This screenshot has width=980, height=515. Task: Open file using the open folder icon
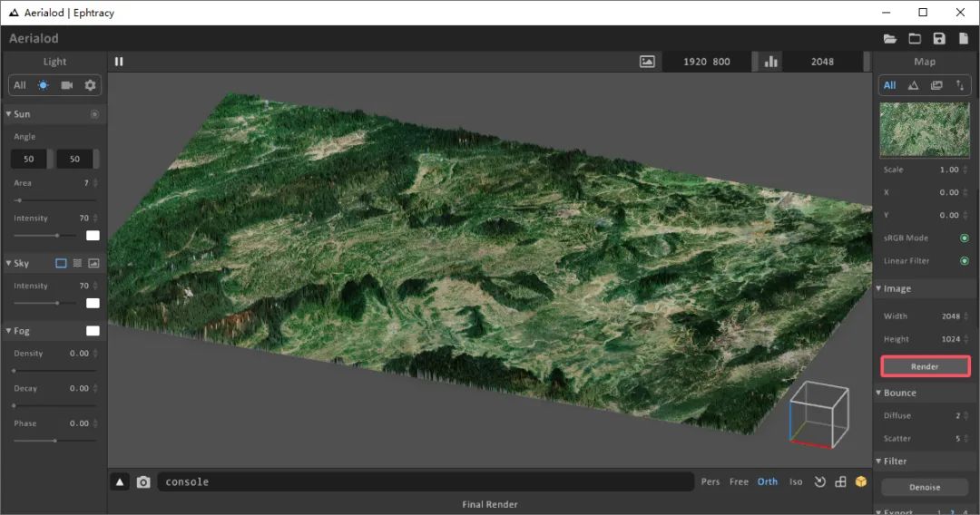pos(890,39)
